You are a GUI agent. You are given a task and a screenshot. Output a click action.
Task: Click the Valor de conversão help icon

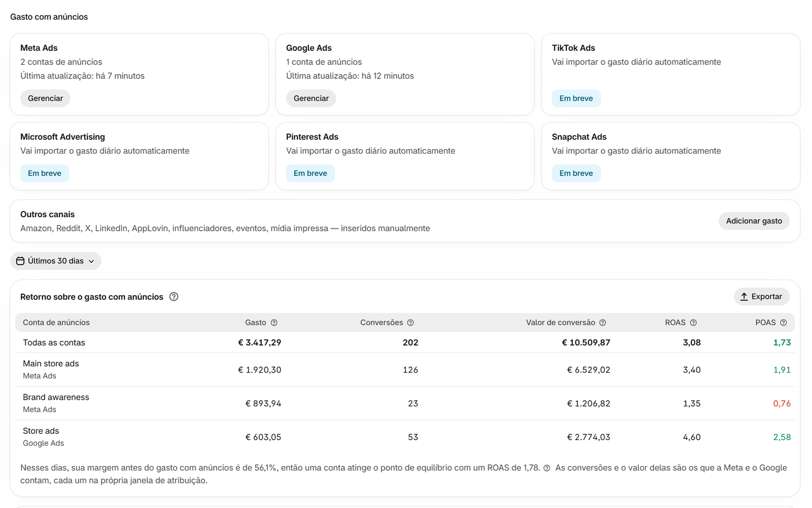(603, 323)
